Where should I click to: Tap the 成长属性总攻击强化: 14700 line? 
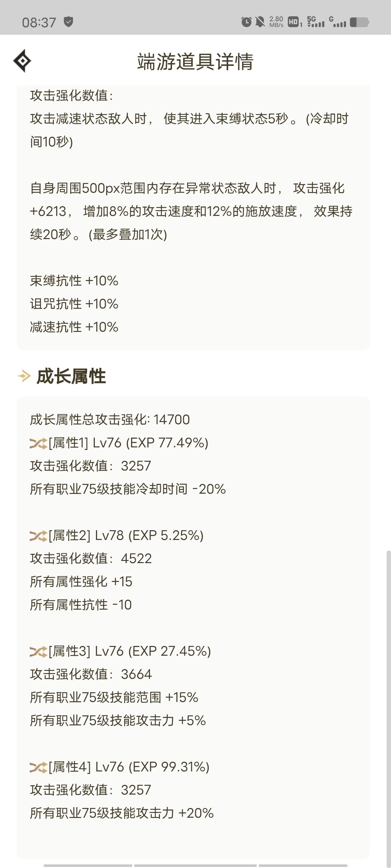110,420
